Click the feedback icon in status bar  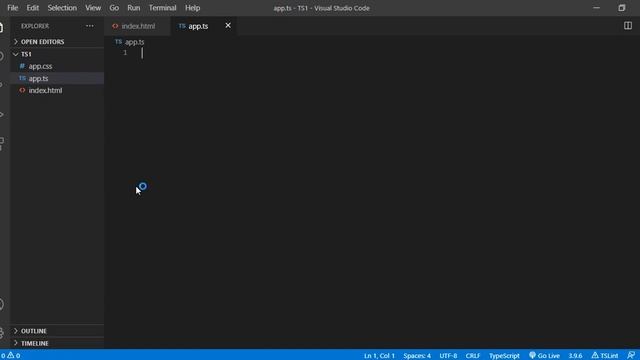pyautogui.click(x=631, y=356)
